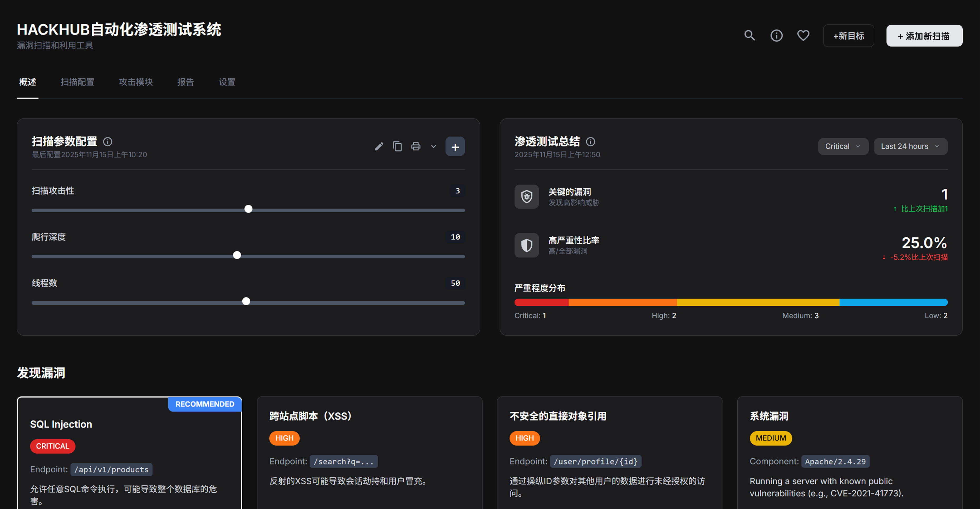Open the 报告 tab
980x509 pixels.
tap(186, 82)
